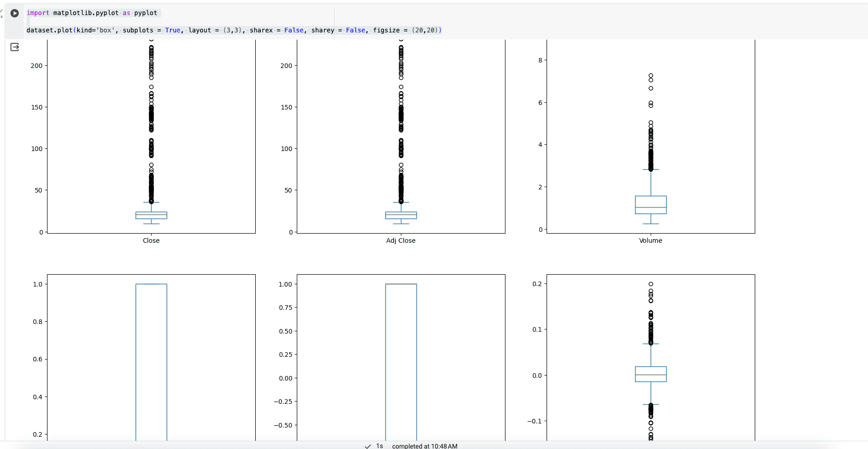Click the dataset.plot code line
868x449 pixels.
pos(234,30)
